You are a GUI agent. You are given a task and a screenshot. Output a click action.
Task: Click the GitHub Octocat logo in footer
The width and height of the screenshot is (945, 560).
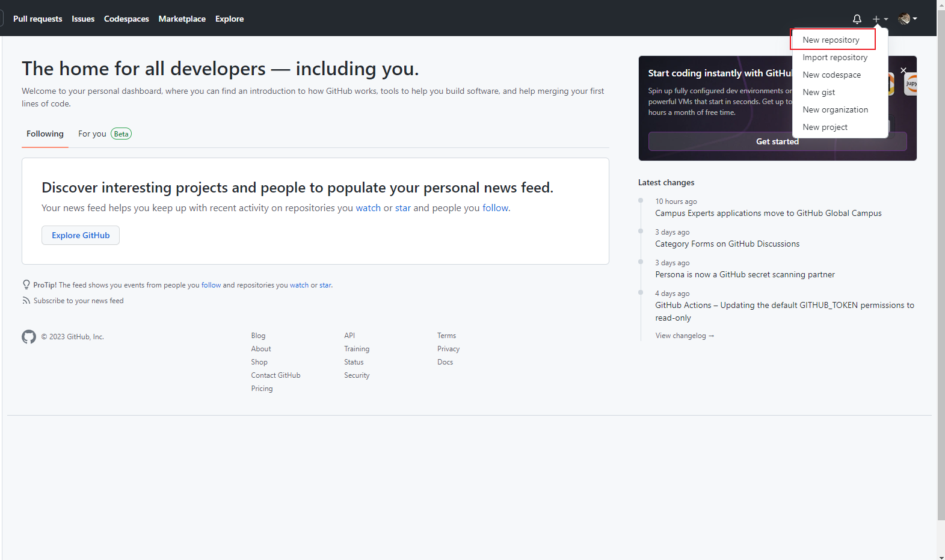pyautogui.click(x=29, y=337)
